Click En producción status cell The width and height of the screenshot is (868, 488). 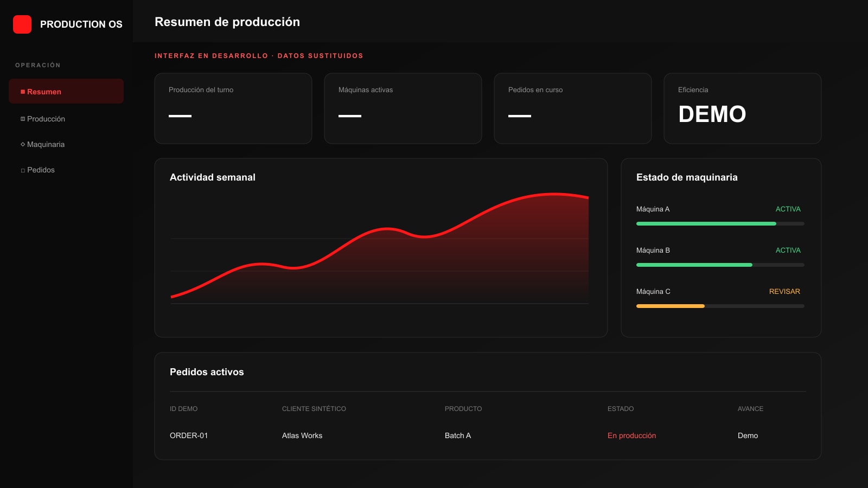pyautogui.click(x=631, y=435)
